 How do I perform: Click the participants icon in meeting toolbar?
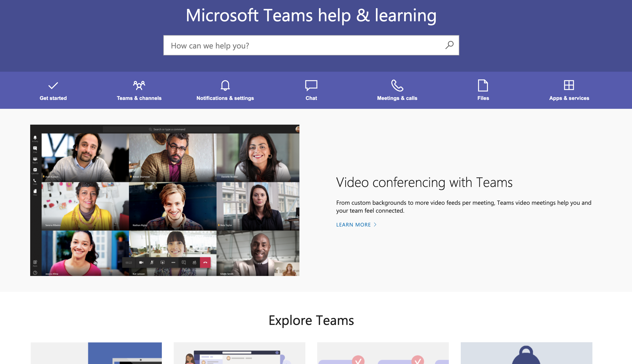194,263
